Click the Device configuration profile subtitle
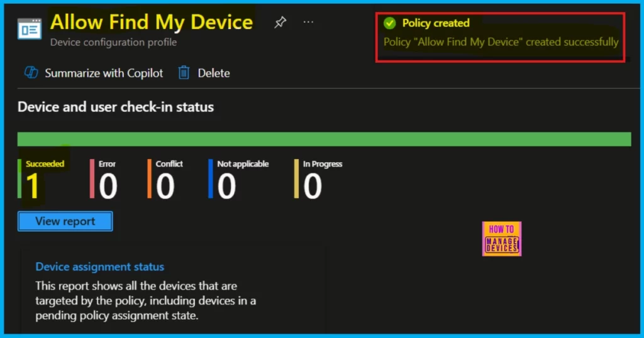Viewport: 644px width, 338px height. [x=113, y=42]
